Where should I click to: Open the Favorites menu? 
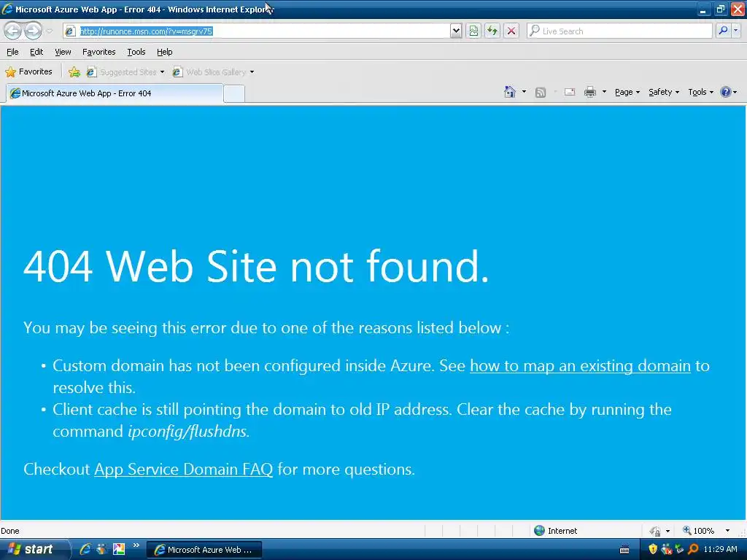click(x=98, y=52)
